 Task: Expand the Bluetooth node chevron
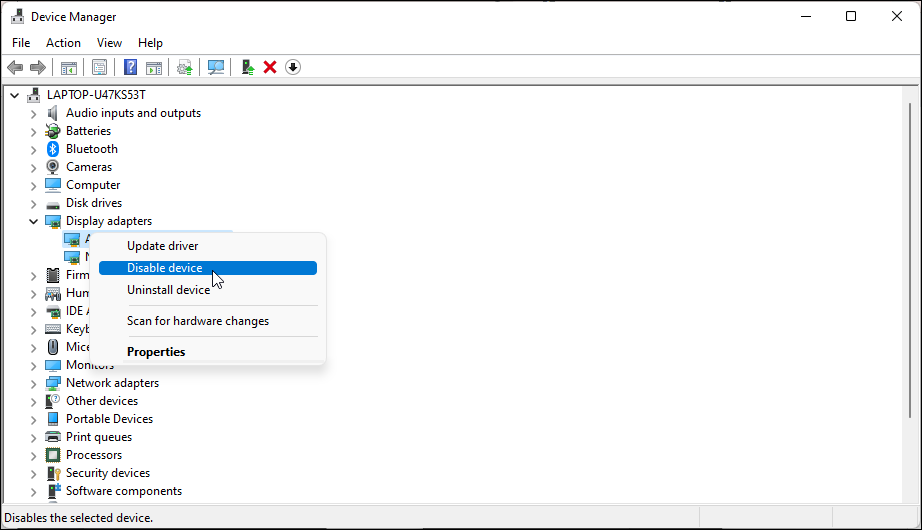coord(34,150)
